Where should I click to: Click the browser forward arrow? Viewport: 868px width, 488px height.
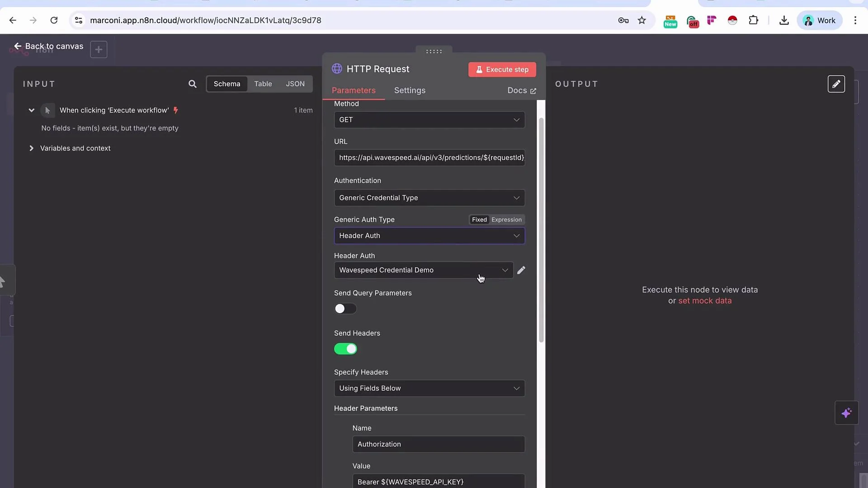click(33, 20)
